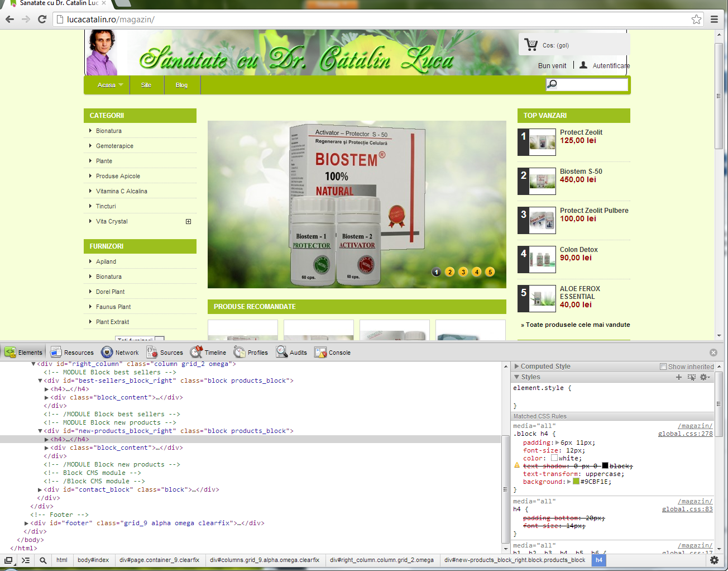The width and height of the screenshot is (728, 571).
Task: Open the Profiles panel
Action: click(x=251, y=353)
